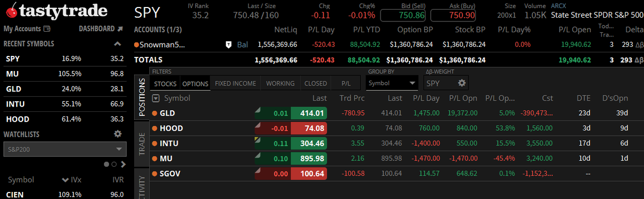Sort by the DTE column header
This screenshot has height=199, width=644.
583,98
